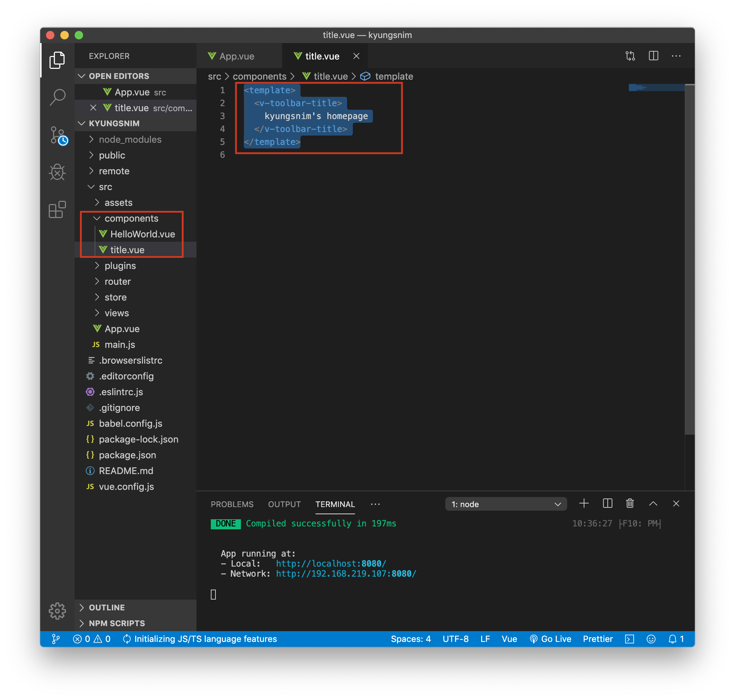This screenshot has width=735, height=700.
Task: Open the Search view in activity bar
Action: click(57, 98)
